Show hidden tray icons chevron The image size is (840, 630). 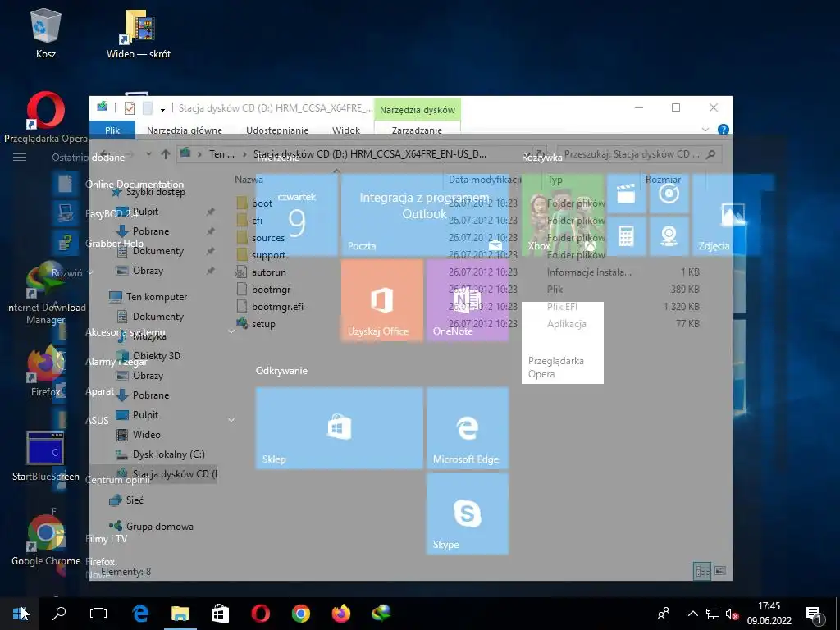(x=692, y=614)
